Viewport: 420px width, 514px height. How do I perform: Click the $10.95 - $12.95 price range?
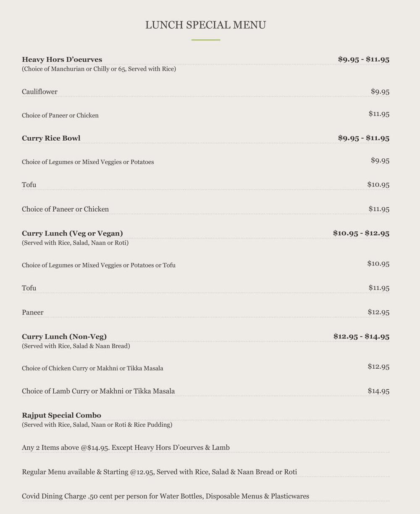click(361, 233)
